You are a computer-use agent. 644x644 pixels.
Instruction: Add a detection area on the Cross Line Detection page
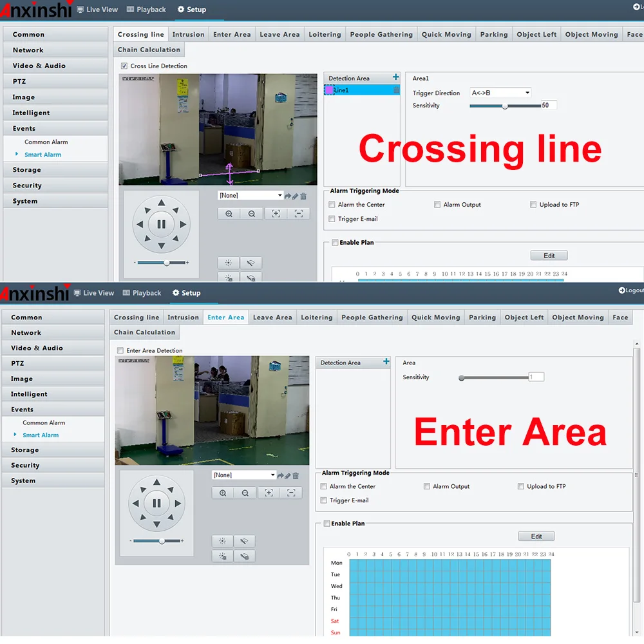pyautogui.click(x=396, y=77)
